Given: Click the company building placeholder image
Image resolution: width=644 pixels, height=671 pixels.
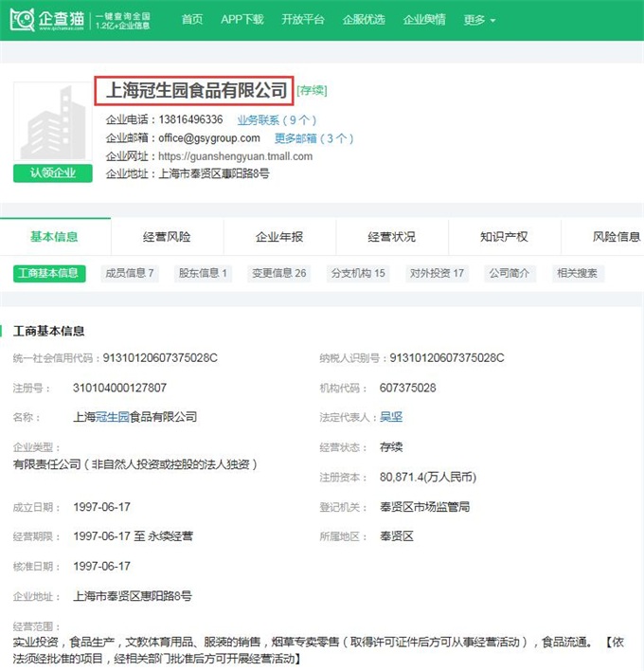Looking at the screenshot, I should [53, 121].
